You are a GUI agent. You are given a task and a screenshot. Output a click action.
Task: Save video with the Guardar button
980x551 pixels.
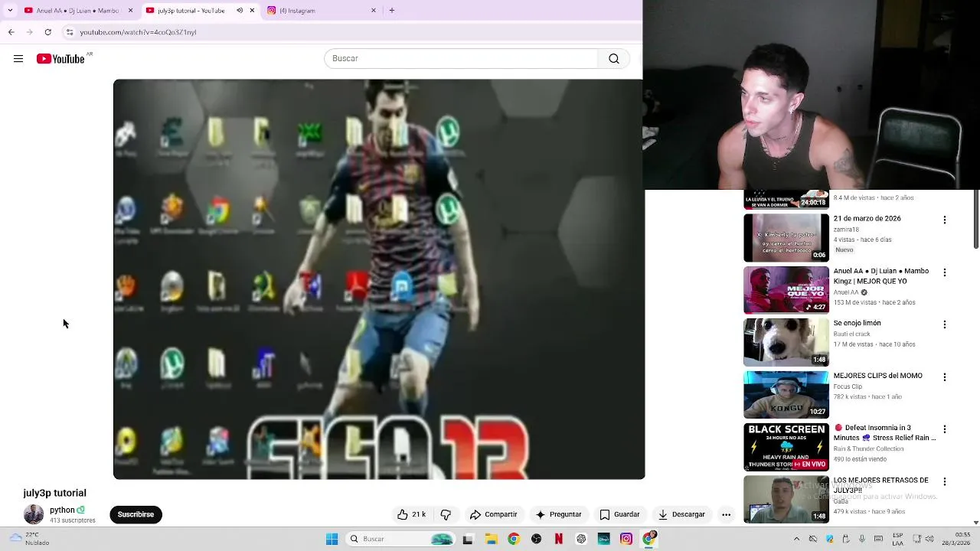coord(620,514)
